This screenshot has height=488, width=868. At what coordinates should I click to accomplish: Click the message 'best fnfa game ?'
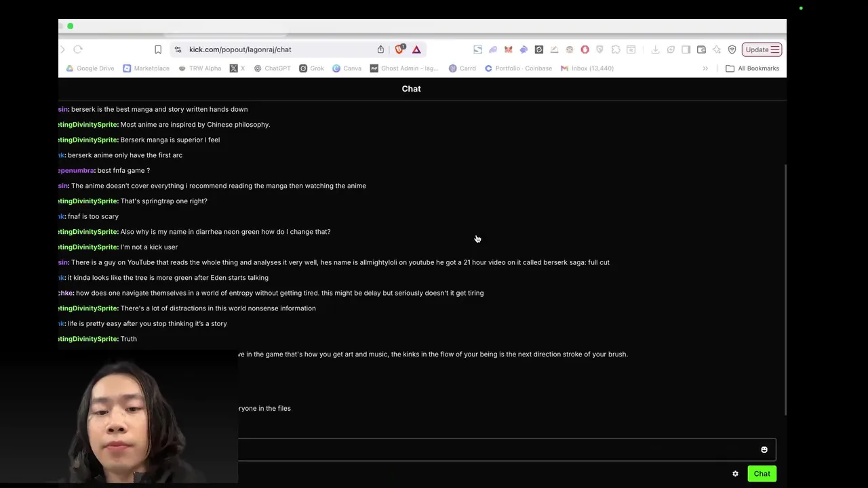click(x=123, y=171)
